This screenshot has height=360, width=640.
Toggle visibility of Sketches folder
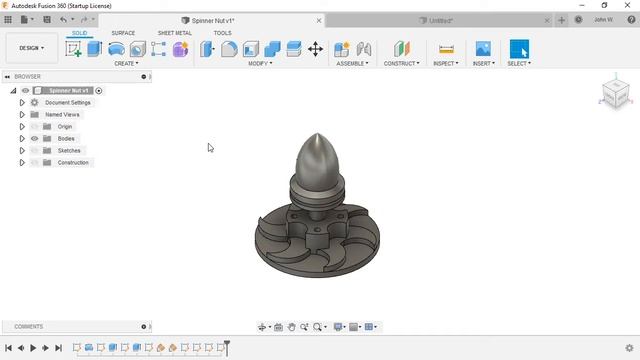coord(35,151)
